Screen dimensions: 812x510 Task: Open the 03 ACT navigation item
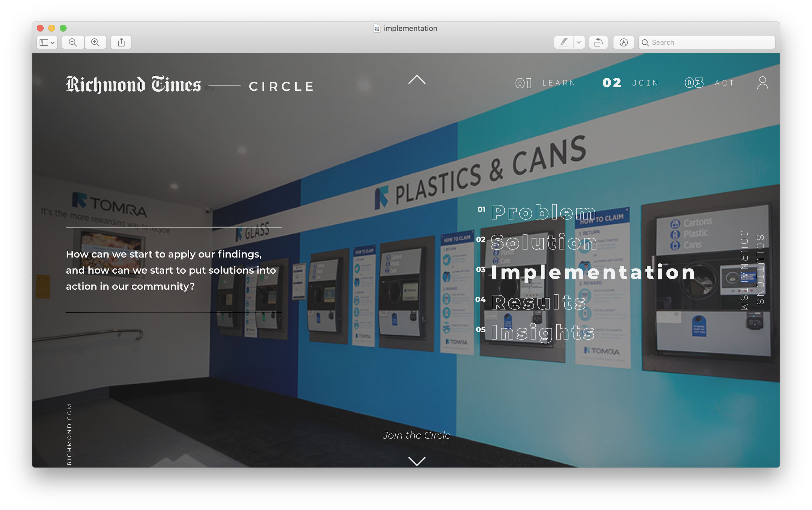point(710,83)
